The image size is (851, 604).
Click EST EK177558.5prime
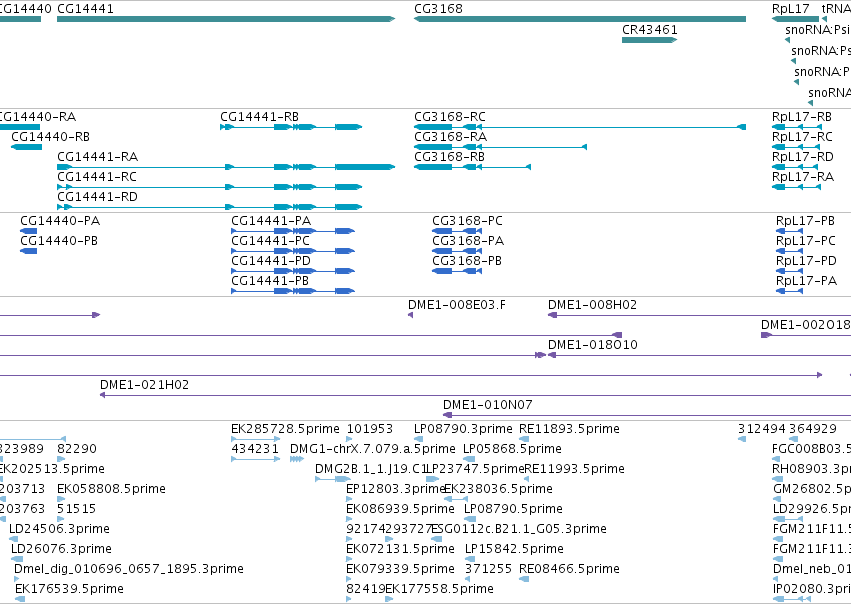389,599
